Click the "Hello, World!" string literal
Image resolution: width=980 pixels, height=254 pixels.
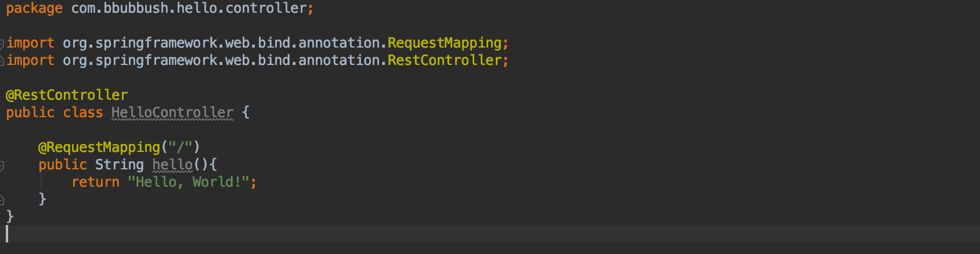pyautogui.click(x=188, y=182)
